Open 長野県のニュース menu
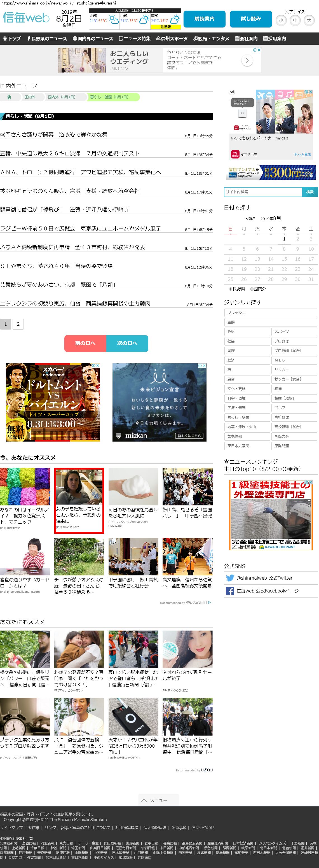The height and width of the screenshot is (868, 319). pyautogui.click(x=47, y=39)
